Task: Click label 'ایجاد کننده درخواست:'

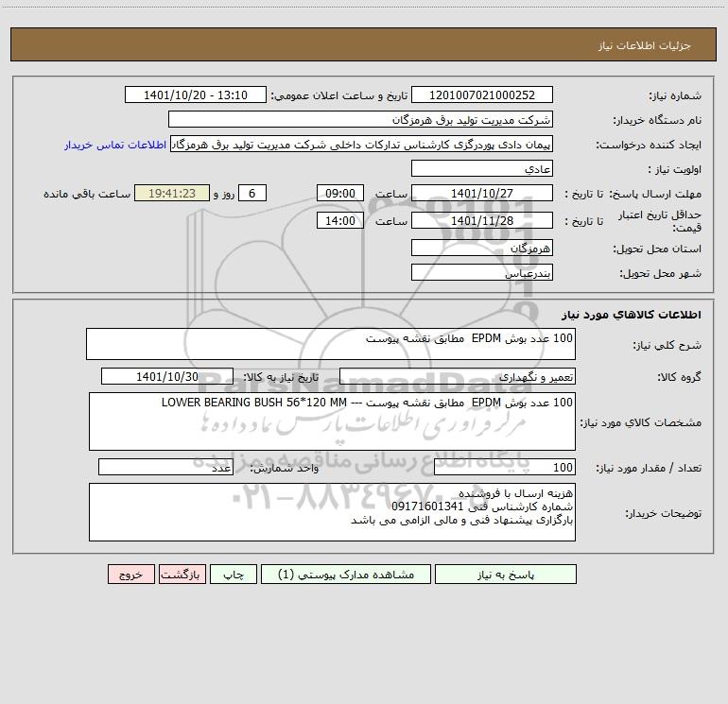Action: 649,146
